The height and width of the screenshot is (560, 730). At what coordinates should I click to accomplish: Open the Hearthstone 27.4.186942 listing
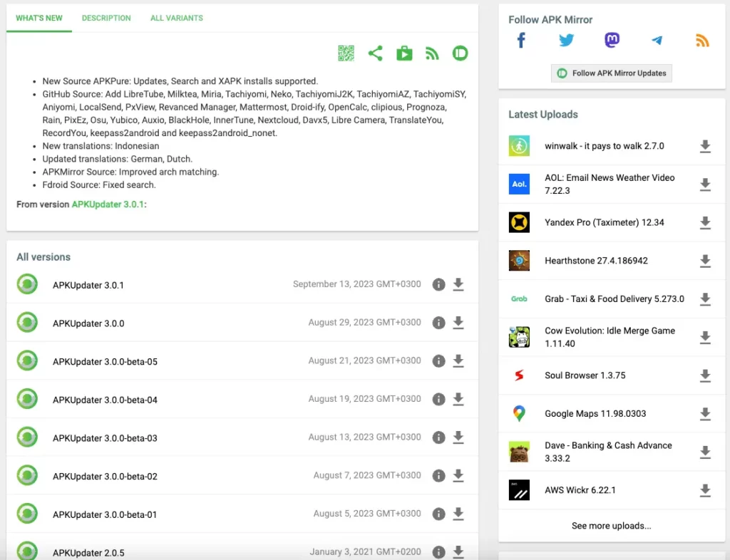coord(596,261)
